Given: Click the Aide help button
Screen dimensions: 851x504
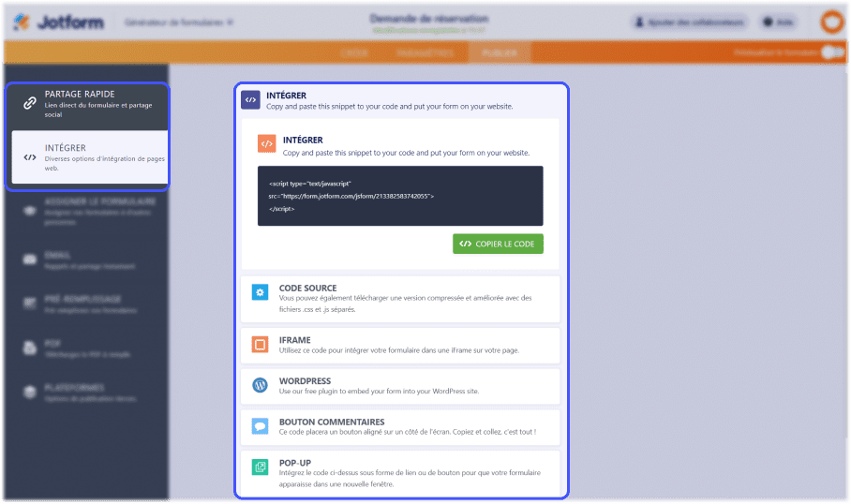Looking at the screenshot, I should click(x=778, y=22).
